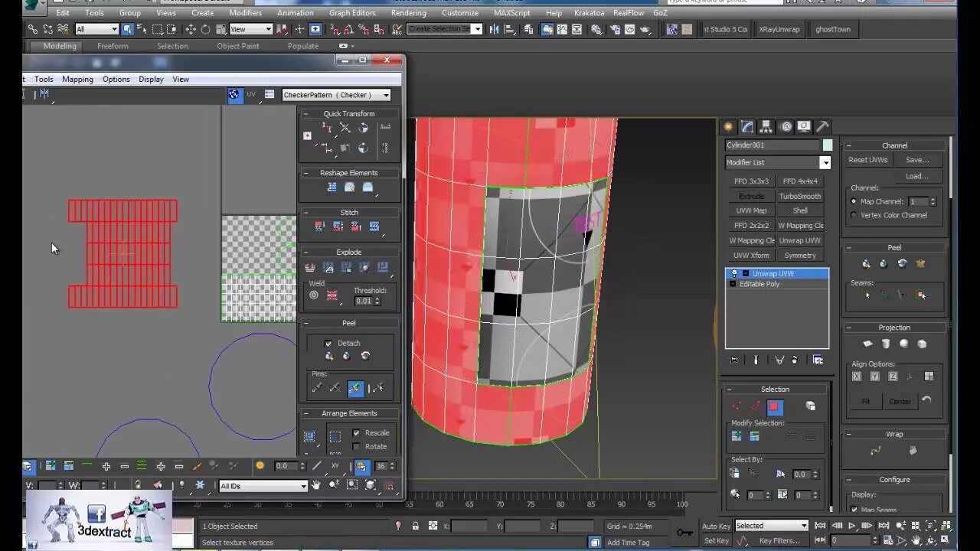Image resolution: width=980 pixels, height=551 pixels.
Task: Click the Select and Move tool
Action: 191,29
